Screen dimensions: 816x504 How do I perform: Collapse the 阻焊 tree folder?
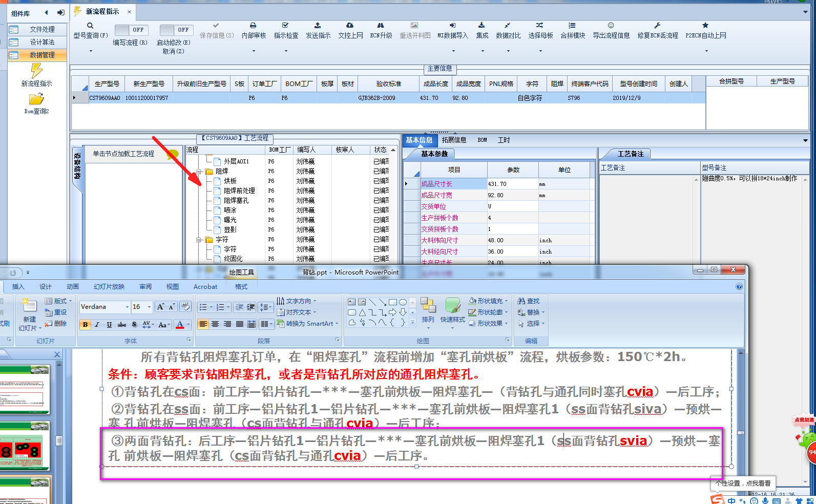pos(199,172)
